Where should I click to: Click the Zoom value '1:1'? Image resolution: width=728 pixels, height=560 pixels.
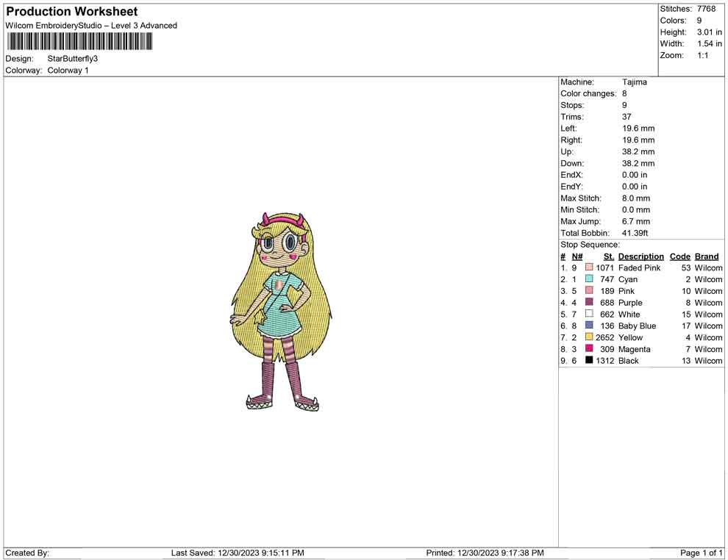pos(702,55)
